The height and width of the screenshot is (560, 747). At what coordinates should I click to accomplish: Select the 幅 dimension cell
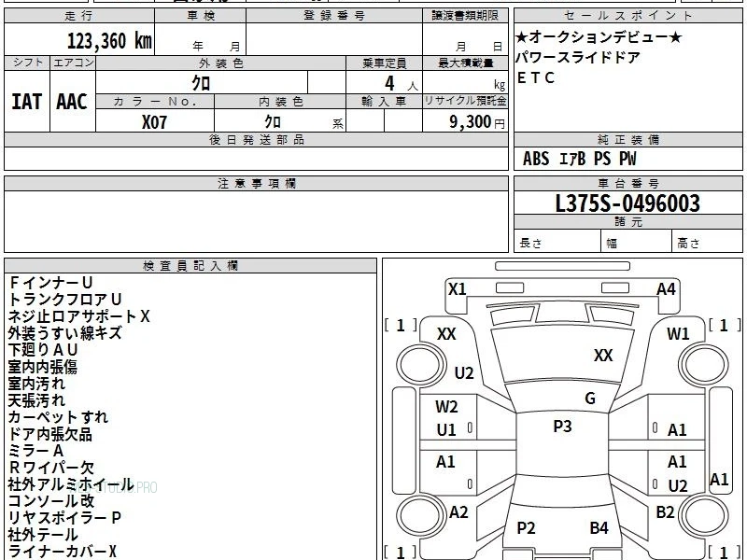[x=637, y=241]
